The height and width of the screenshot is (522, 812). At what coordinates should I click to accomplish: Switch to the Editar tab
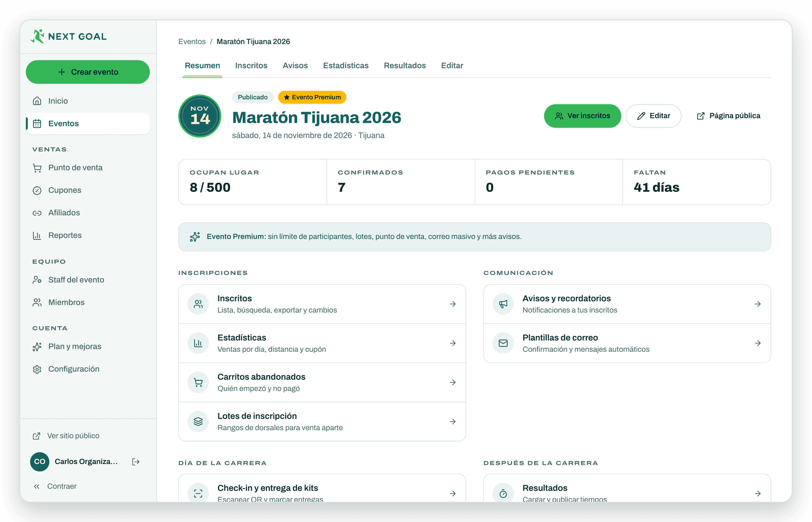[x=452, y=65]
